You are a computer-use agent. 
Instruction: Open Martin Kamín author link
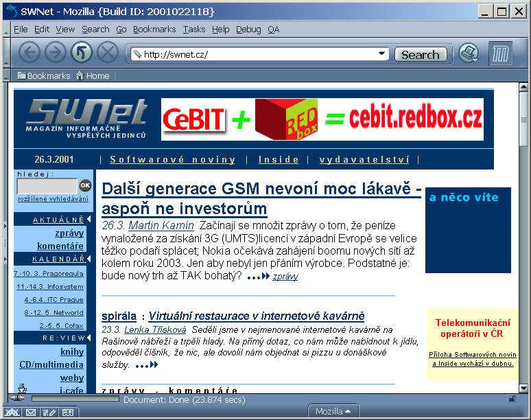coord(161,225)
